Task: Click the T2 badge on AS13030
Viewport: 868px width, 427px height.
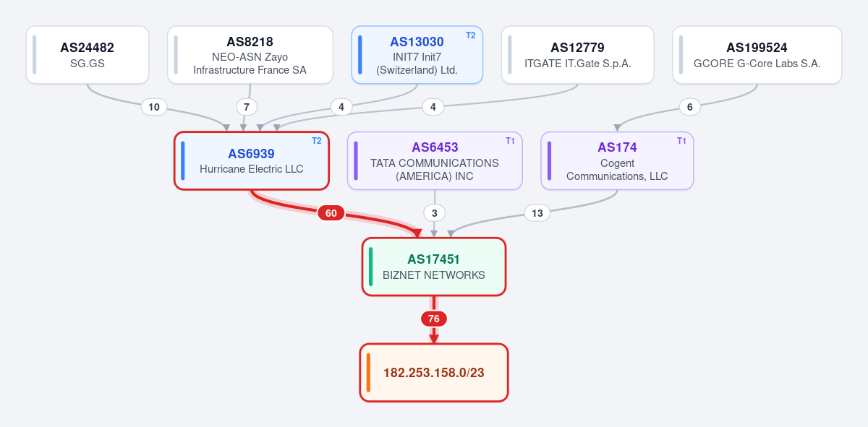Action: coord(471,35)
